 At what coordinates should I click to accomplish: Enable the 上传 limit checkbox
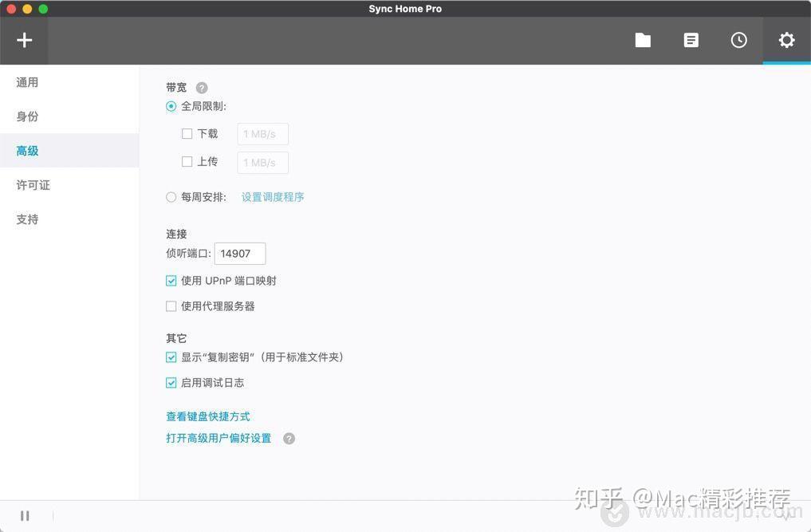[187, 162]
